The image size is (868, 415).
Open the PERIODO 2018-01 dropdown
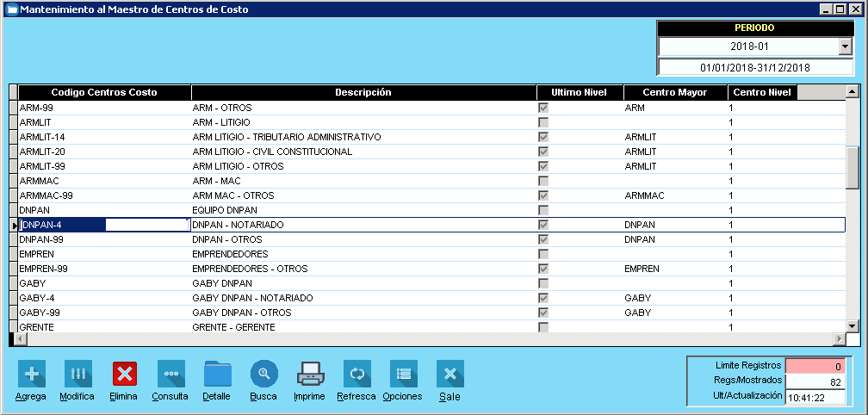pyautogui.click(x=845, y=46)
